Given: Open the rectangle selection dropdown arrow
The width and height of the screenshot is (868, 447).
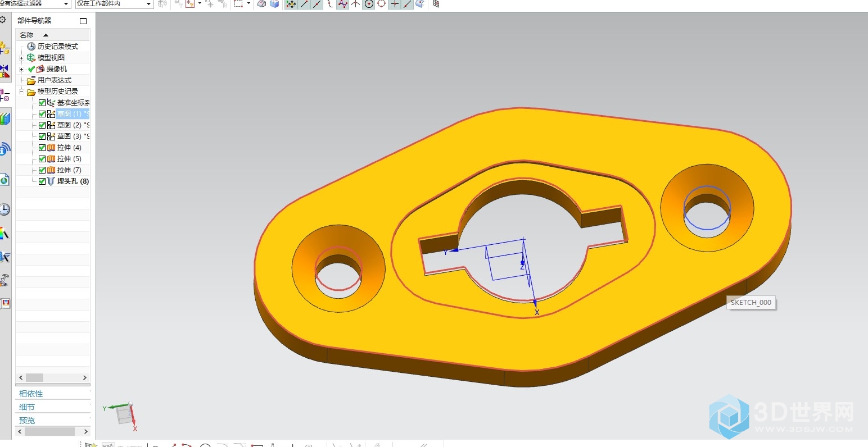Looking at the screenshot, I should click(248, 4).
